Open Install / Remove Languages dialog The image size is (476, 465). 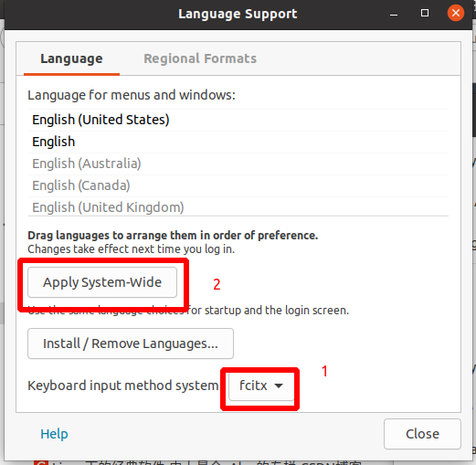pos(131,343)
